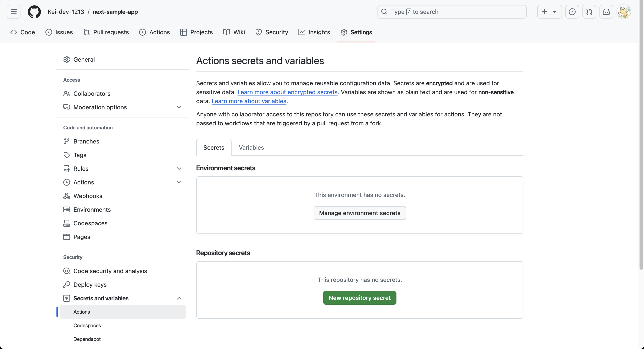The height and width of the screenshot is (349, 644).
Task: Open the hamburger navigation menu
Action: (13, 12)
